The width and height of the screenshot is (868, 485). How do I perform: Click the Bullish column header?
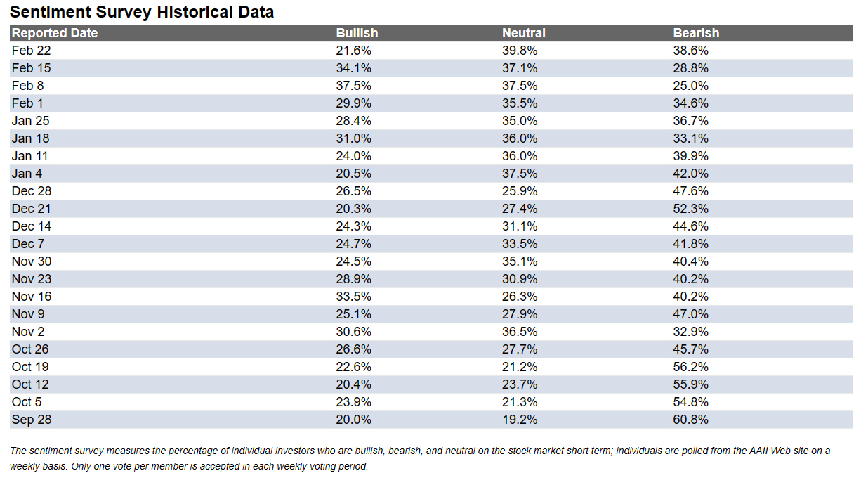coord(357,33)
